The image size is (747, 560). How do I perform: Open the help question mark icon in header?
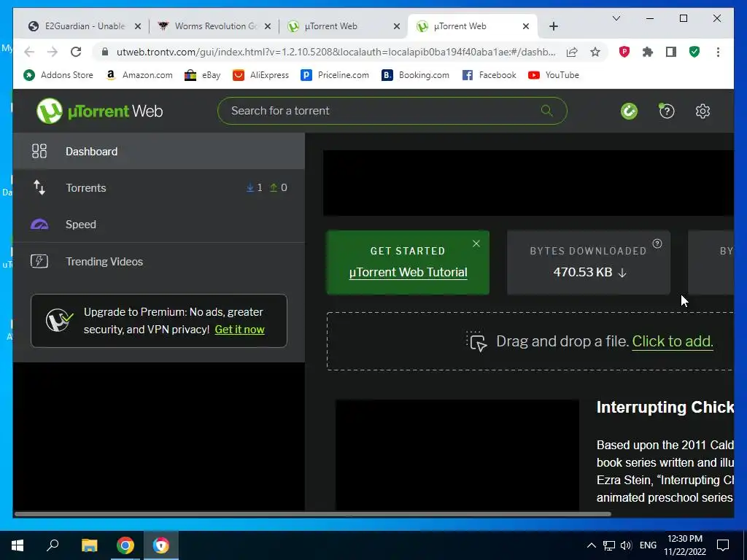pyautogui.click(x=666, y=111)
